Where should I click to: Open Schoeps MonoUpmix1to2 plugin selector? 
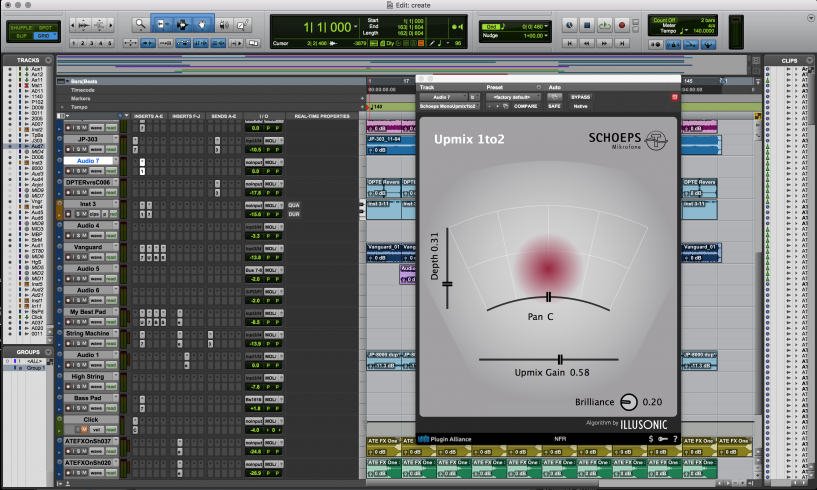pos(449,106)
